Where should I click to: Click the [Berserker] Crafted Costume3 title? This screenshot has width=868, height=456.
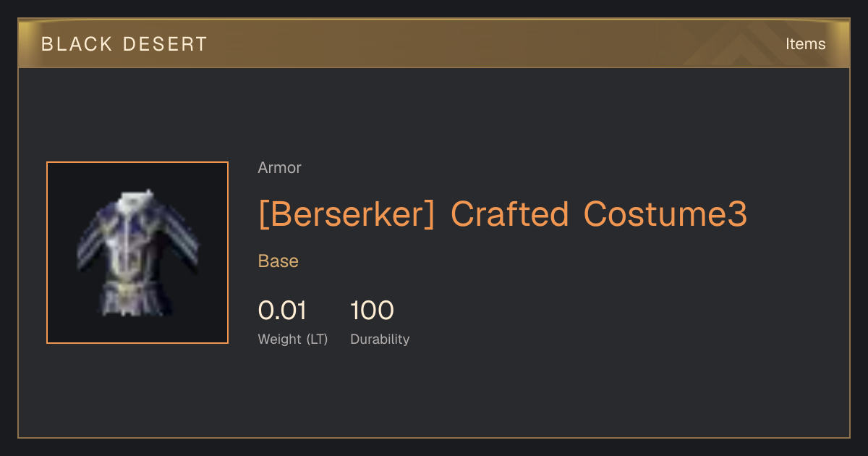click(502, 214)
